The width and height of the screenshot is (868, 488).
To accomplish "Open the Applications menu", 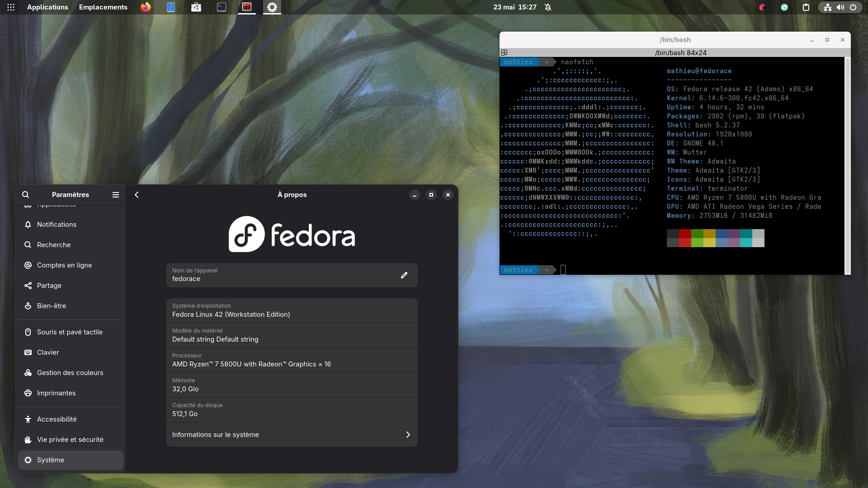I will 47,7.
